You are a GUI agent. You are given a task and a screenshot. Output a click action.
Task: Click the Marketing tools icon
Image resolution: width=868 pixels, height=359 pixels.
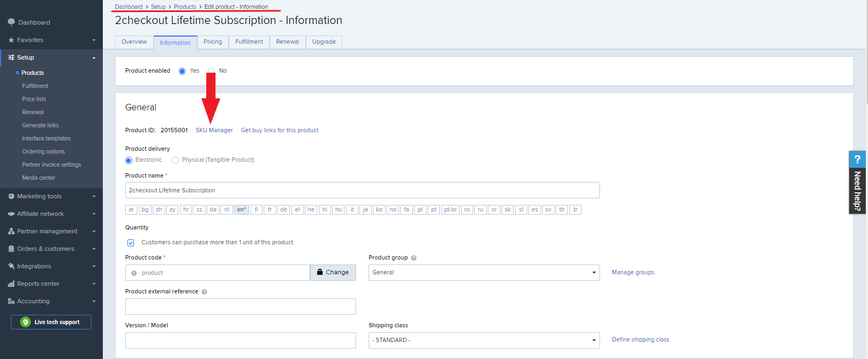tap(11, 196)
